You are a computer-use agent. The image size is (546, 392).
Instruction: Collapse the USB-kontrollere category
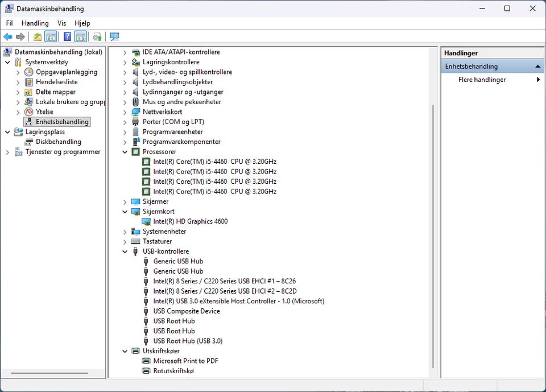(125, 251)
